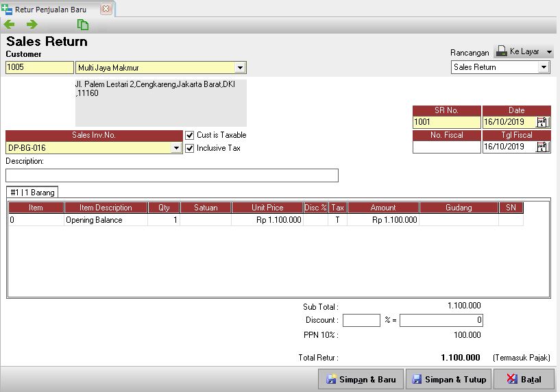Open the Sales Inv.No. dropdown
560x392 pixels.
[x=176, y=148]
